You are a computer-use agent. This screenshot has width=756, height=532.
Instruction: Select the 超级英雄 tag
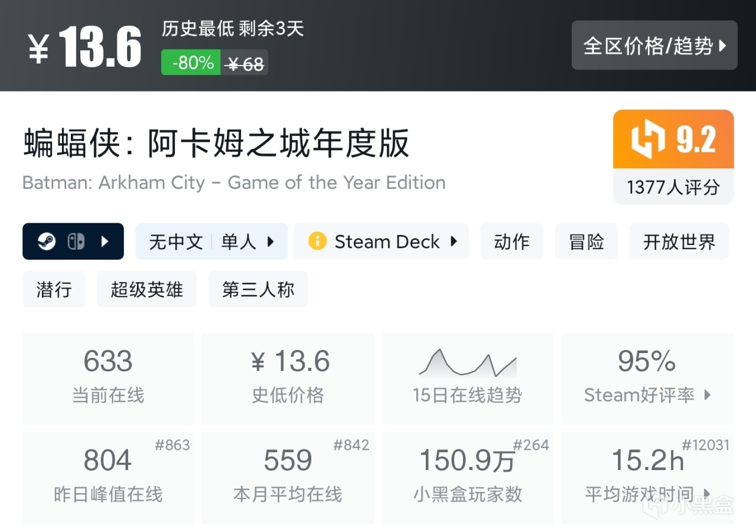tap(146, 289)
